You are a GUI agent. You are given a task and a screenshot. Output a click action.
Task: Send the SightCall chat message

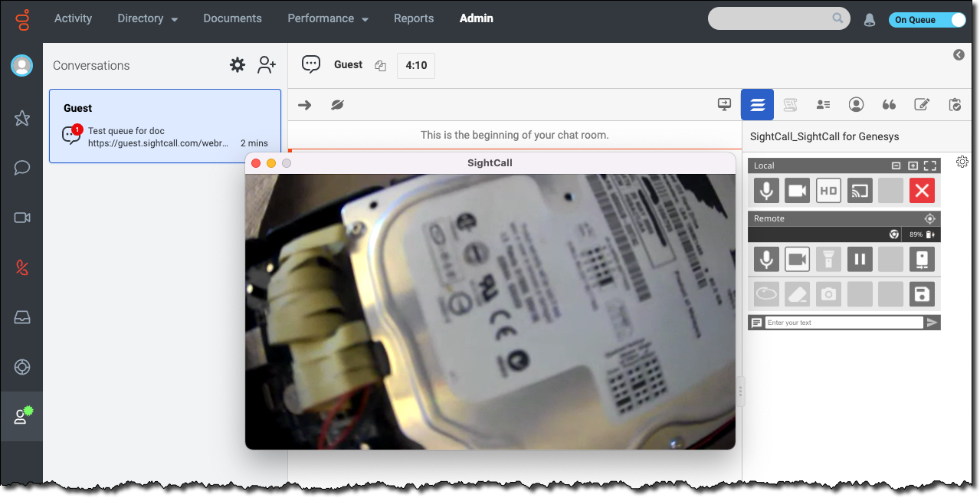tap(932, 323)
